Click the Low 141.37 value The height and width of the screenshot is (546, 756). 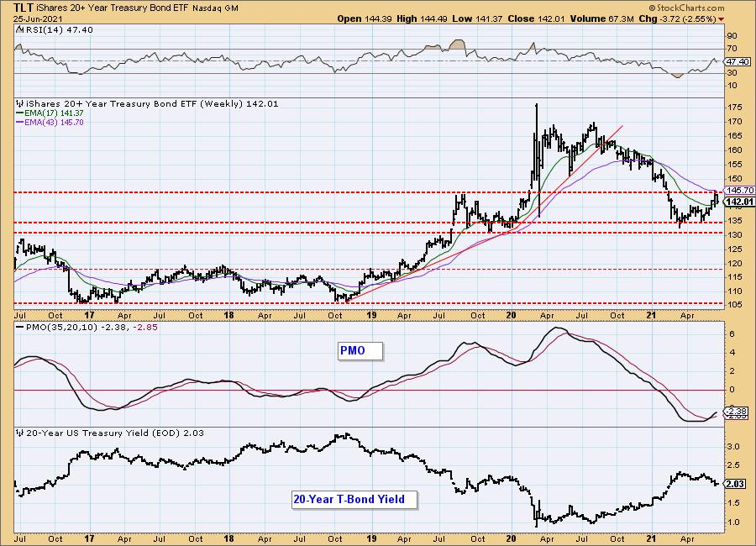[x=477, y=18]
